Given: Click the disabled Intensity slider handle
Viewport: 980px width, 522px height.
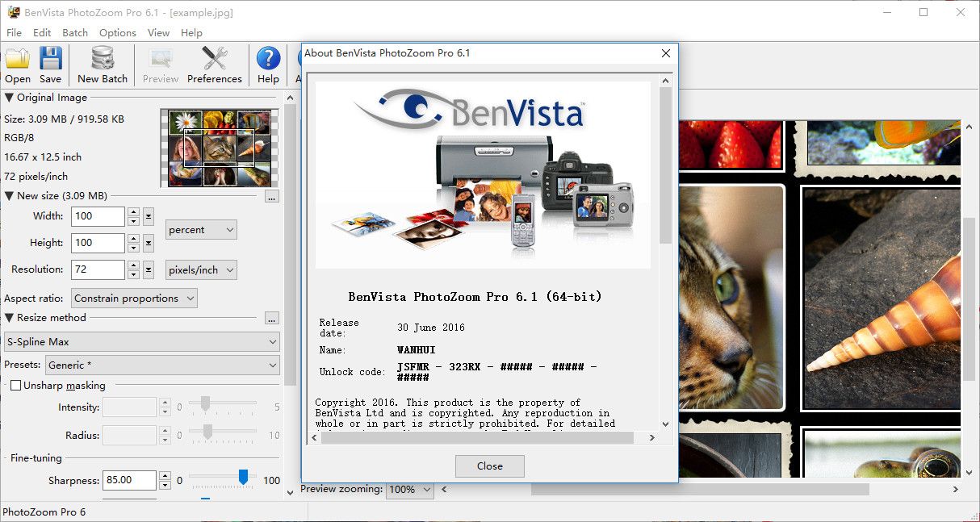Looking at the screenshot, I should tap(206, 403).
